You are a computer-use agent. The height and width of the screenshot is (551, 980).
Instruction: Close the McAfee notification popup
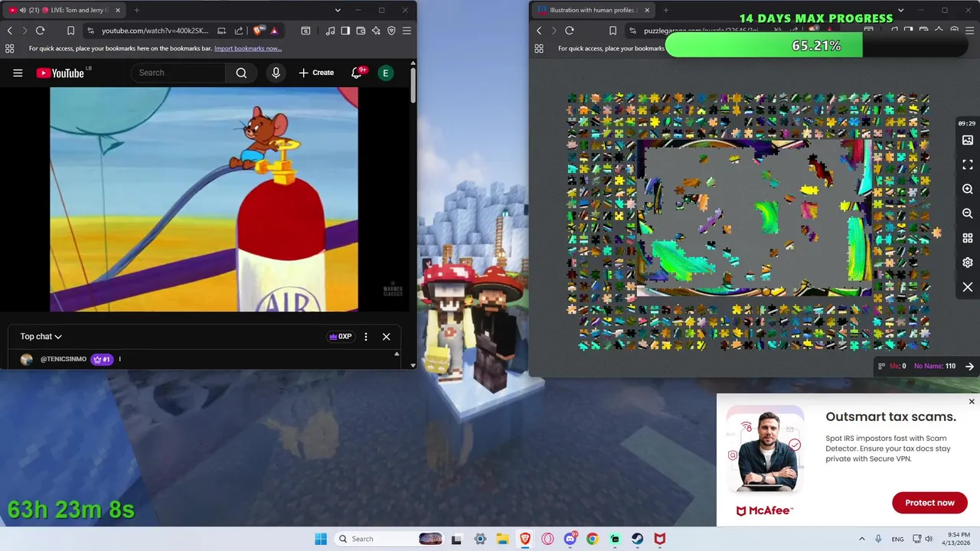[972, 401]
